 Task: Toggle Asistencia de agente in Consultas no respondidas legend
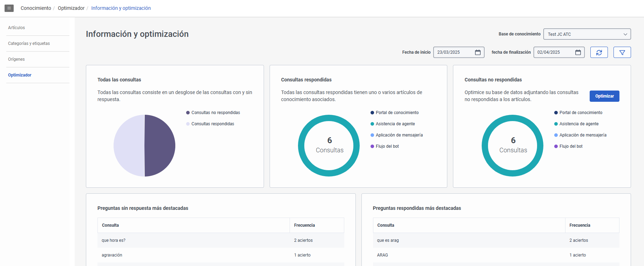[x=576, y=124]
